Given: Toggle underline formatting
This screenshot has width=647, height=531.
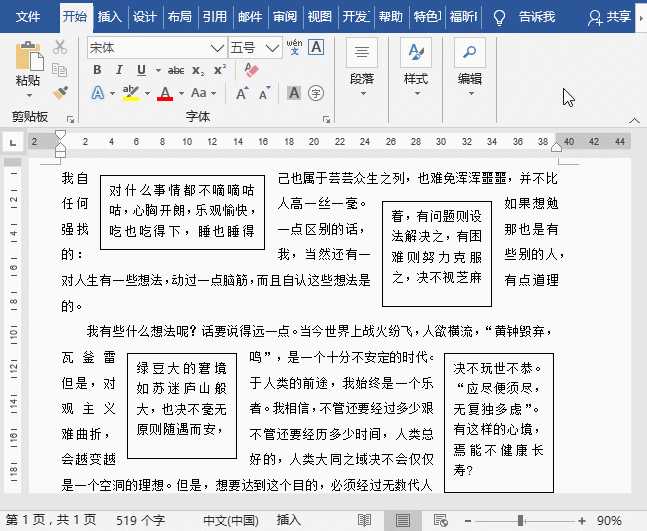Looking at the screenshot, I should pos(140,70).
